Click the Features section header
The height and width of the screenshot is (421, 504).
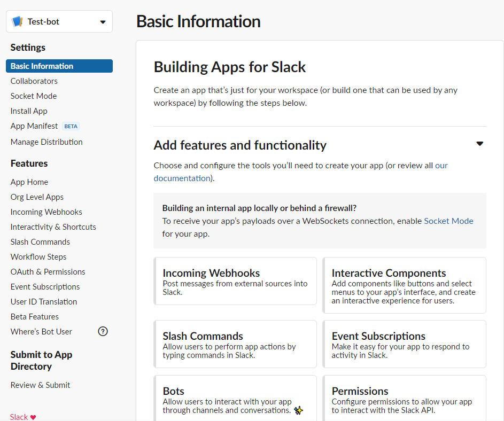29,163
